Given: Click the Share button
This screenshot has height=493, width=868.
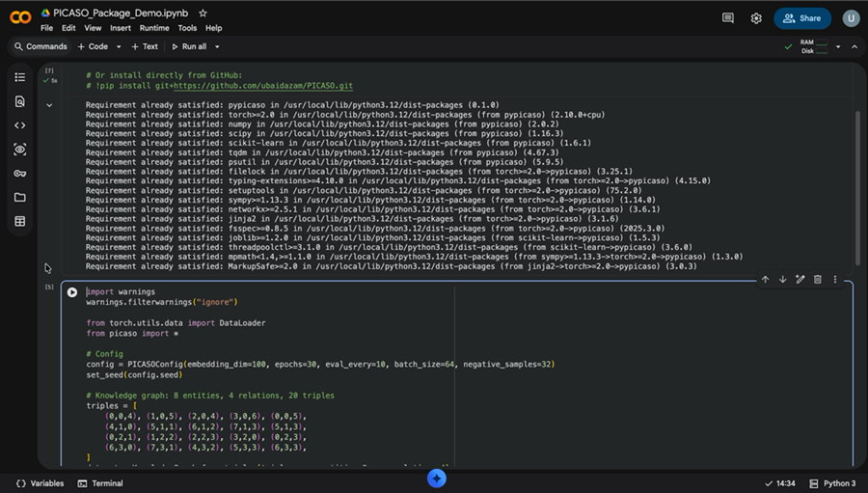Looking at the screenshot, I should pyautogui.click(x=802, y=18).
